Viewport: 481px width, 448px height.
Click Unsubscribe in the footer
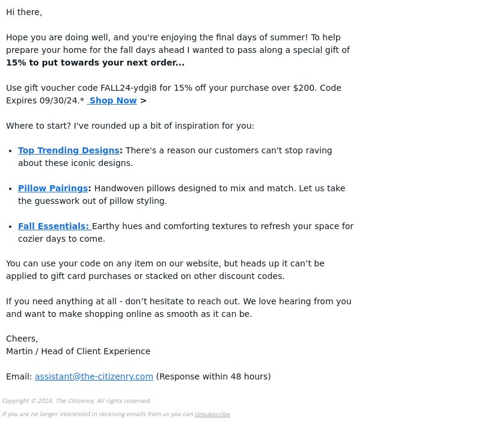coord(212,414)
